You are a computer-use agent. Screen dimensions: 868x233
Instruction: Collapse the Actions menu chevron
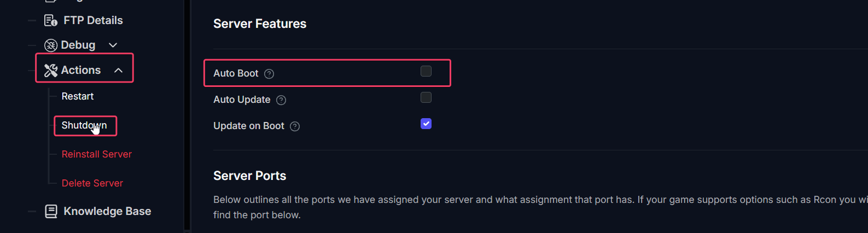(118, 70)
